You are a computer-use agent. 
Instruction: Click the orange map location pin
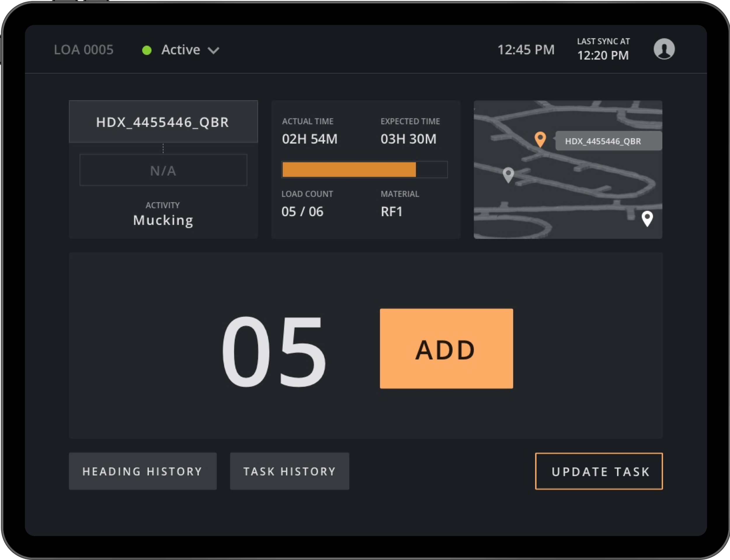pos(540,138)
